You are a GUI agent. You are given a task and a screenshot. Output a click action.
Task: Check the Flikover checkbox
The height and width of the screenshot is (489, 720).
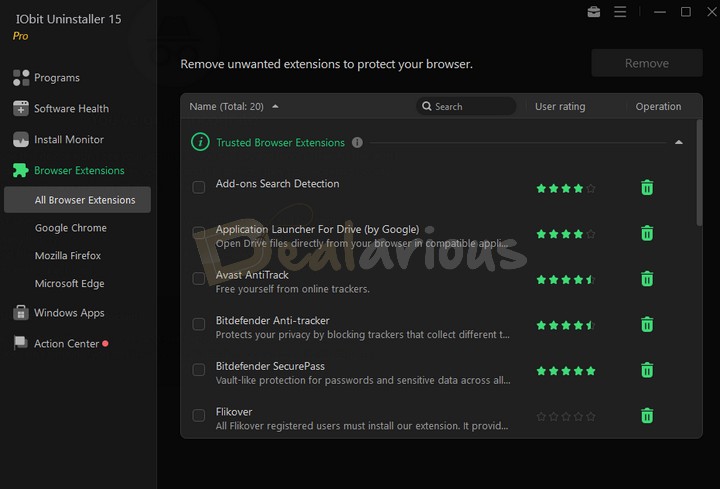pyautogui.click(x=198, y=415)
